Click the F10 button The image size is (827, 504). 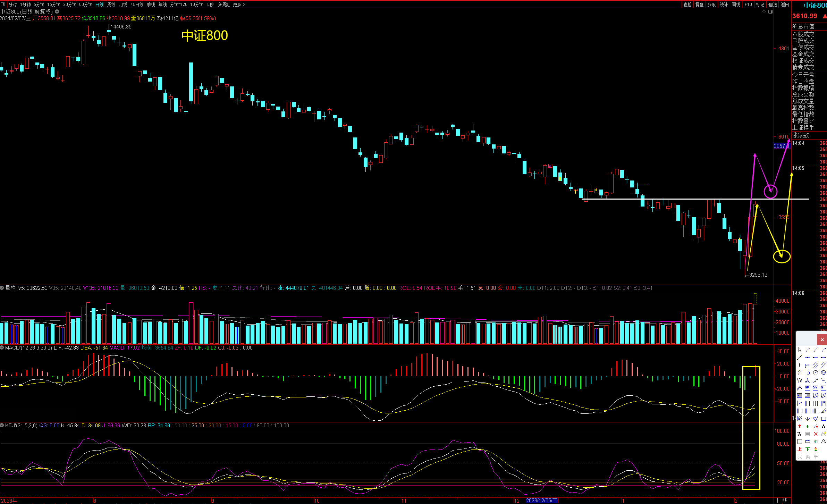tap(748, 5)
